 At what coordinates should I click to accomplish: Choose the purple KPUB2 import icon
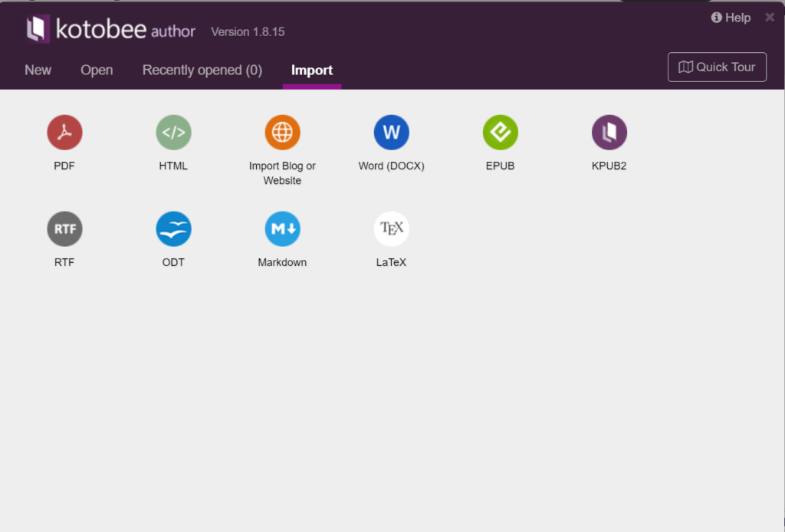609,133
